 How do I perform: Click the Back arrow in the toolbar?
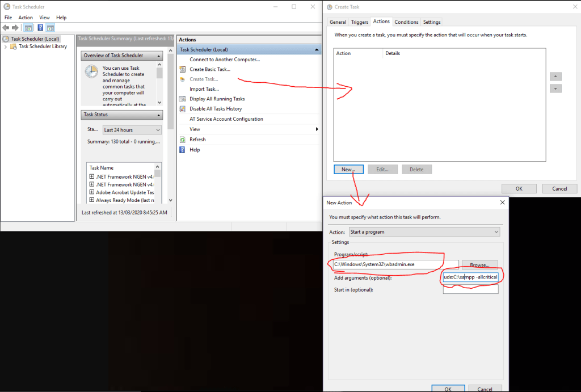coord(6,27)
